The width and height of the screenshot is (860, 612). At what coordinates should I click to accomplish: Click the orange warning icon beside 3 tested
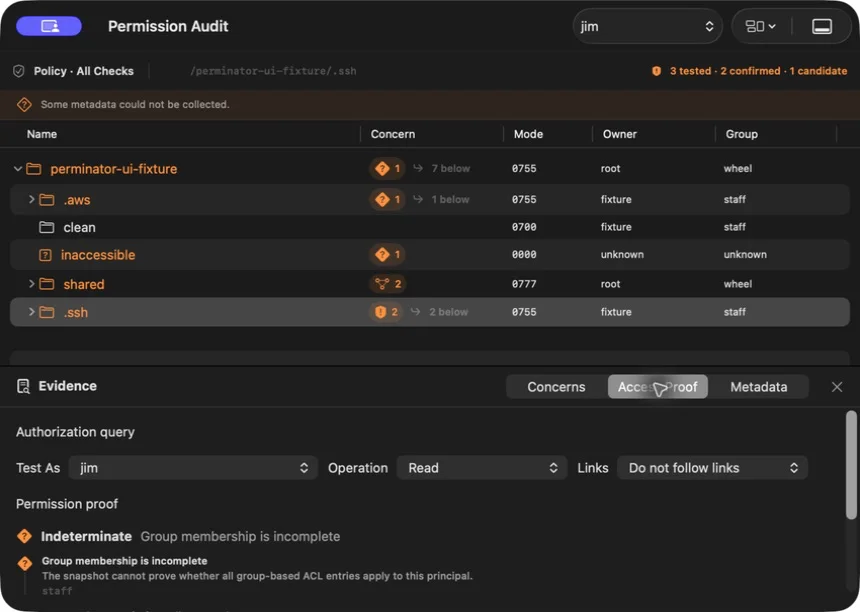[656, 71]
